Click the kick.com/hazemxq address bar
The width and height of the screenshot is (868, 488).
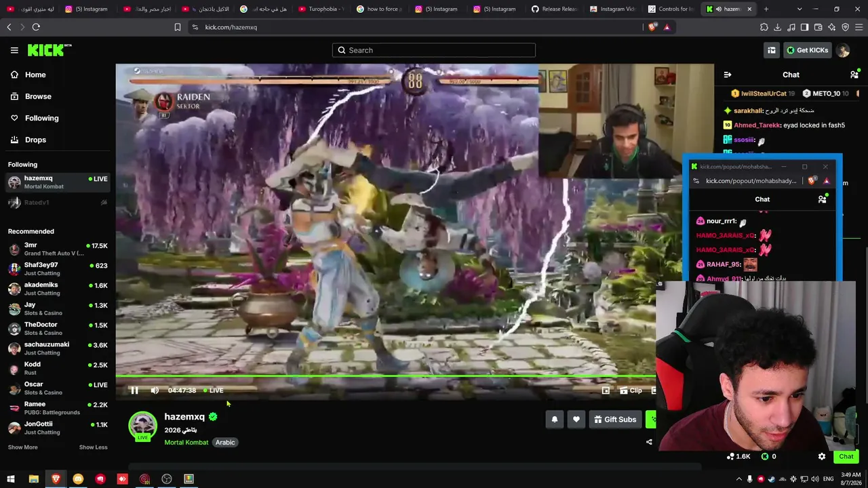point(414,27)
